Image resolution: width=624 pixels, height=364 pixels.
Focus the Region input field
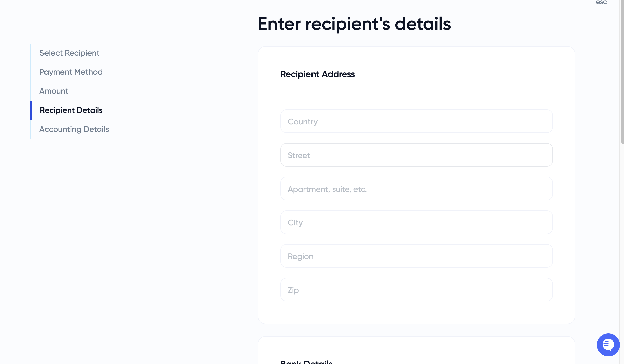pyautogui.click(x=416, y=256)
